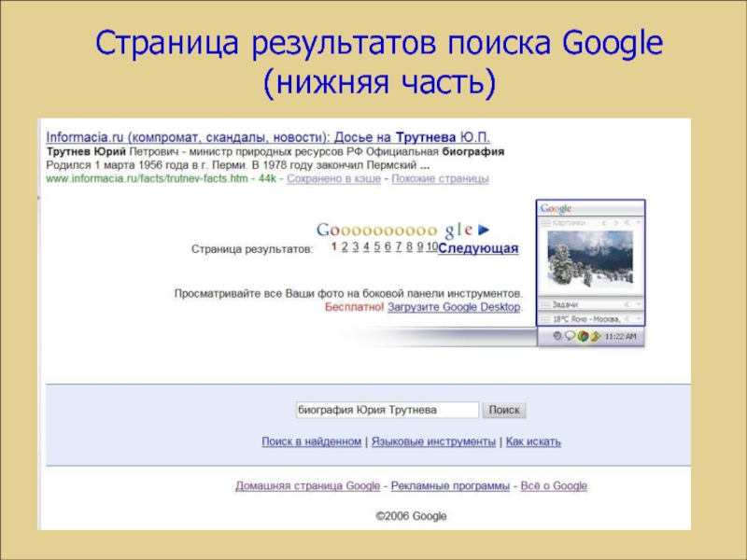Go to results page 8
Screen dimensions: 747x560
click(409, 246)
